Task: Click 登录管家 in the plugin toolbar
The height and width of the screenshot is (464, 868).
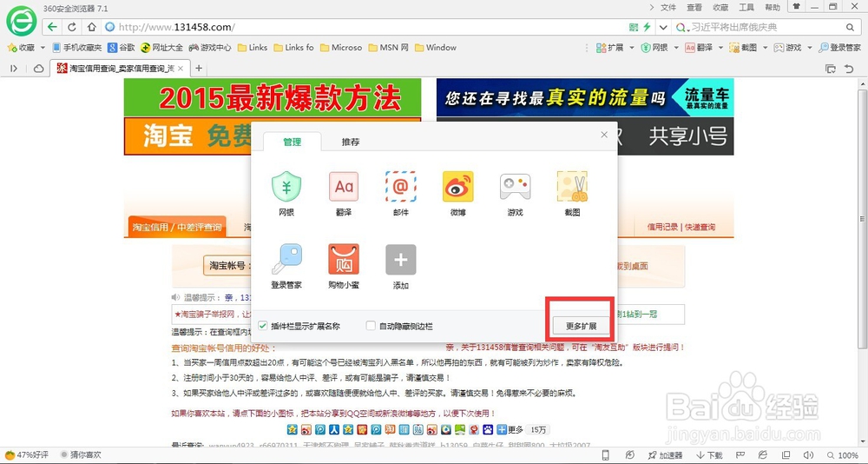Action: point(840,48)
